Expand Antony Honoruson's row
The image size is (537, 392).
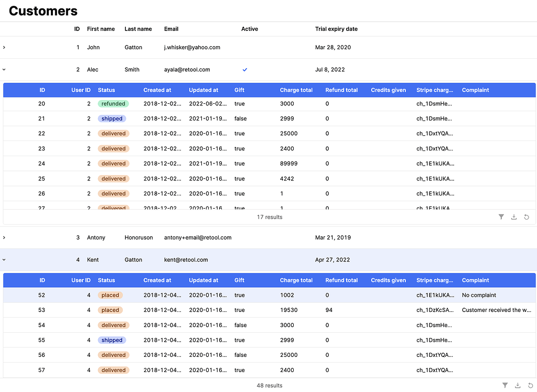click(4, 237)
